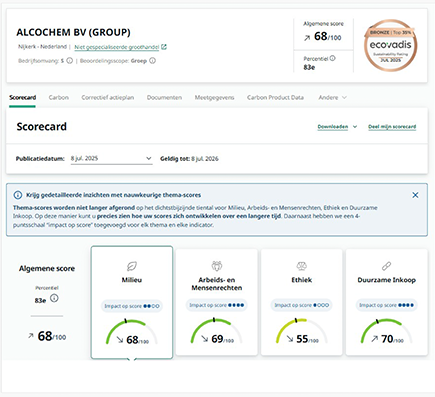Viewport: 435px width, 397px height.
Task: Click Deel mijn scorecard link
Action: coord(392,127)
